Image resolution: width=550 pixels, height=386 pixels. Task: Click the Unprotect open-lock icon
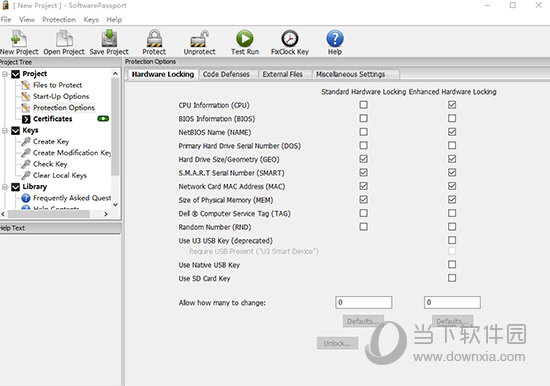pos(200,38)
